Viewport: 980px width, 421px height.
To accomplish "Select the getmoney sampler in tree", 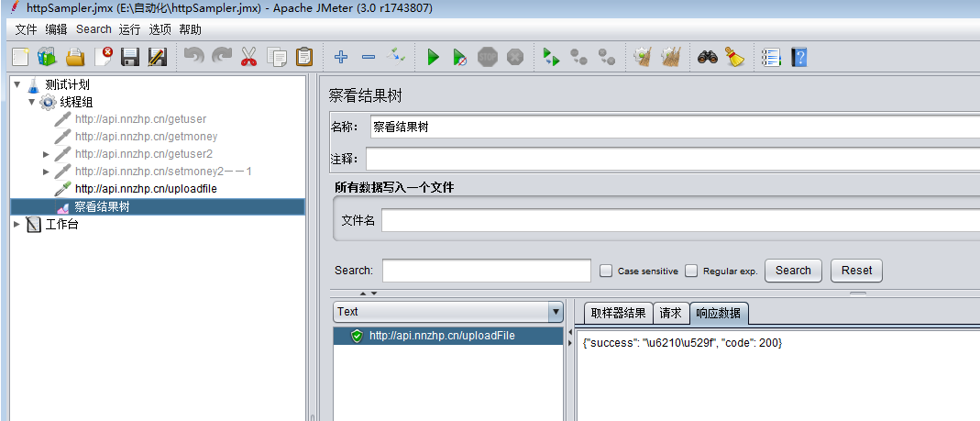I will 147,137.
